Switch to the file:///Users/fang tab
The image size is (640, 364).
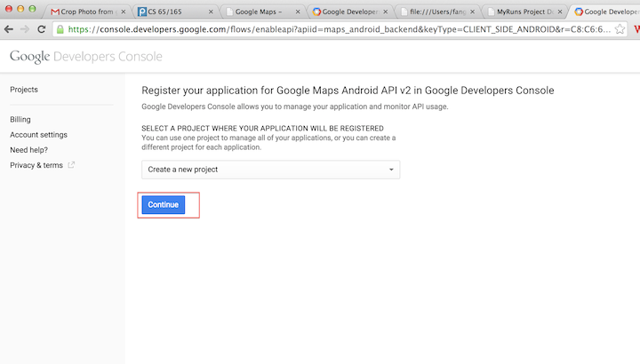(x=437, y=12)
